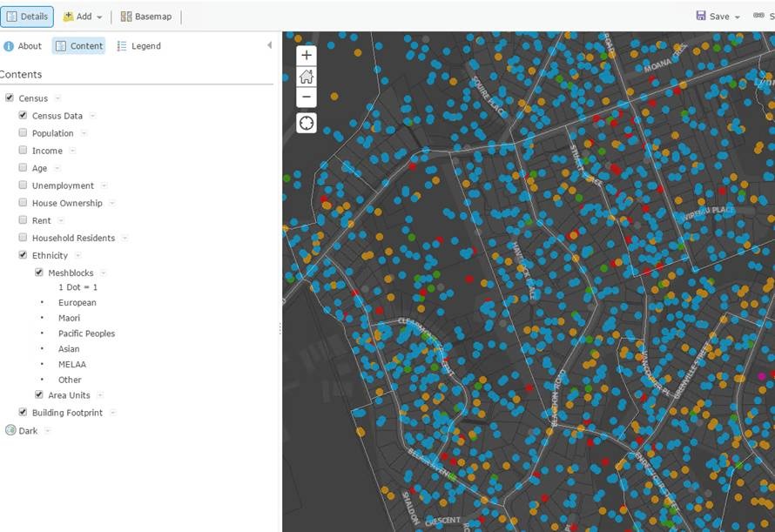Switch to the Content tab

[78, 46]
